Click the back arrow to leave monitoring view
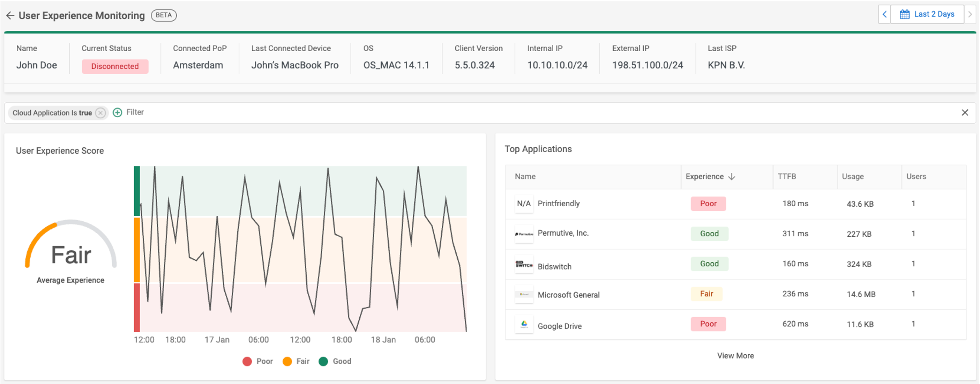 [10, 15]
